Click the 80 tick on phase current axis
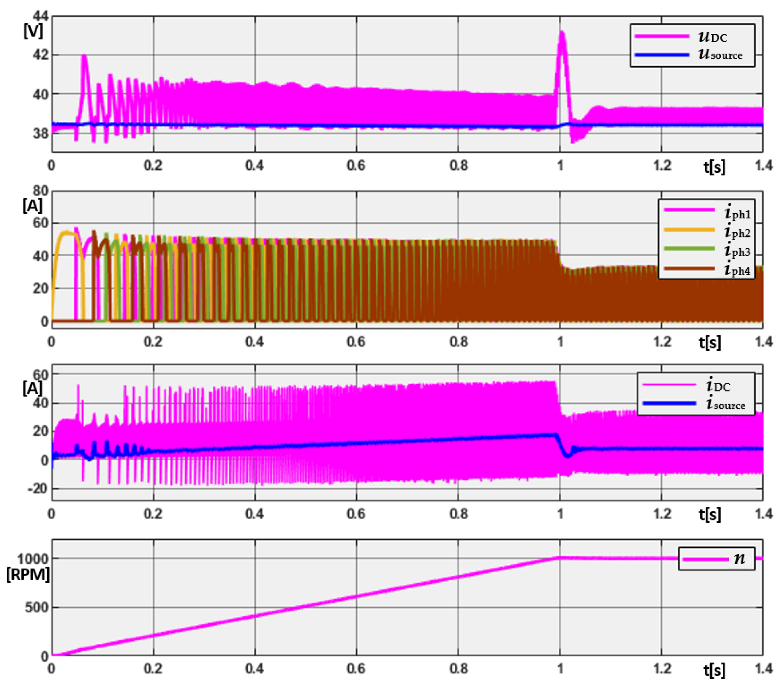Viewport: 784px width, 689px height. coord(41,191)
